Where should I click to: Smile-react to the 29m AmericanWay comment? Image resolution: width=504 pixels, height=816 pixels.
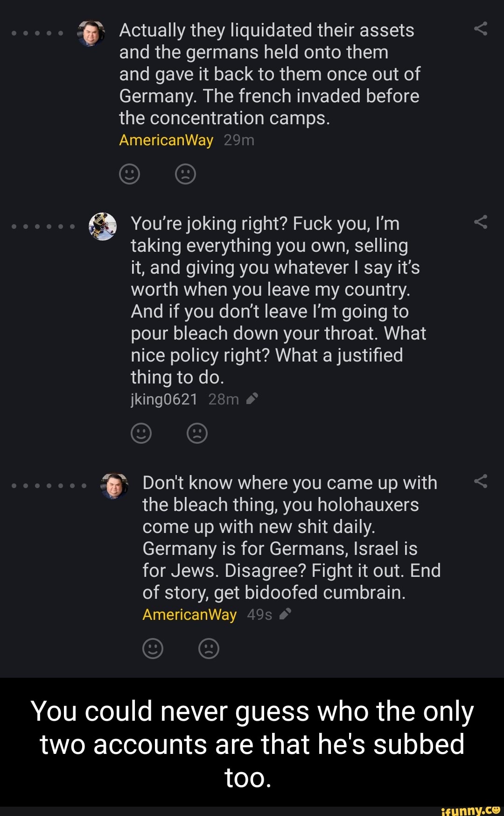(130, 174)
